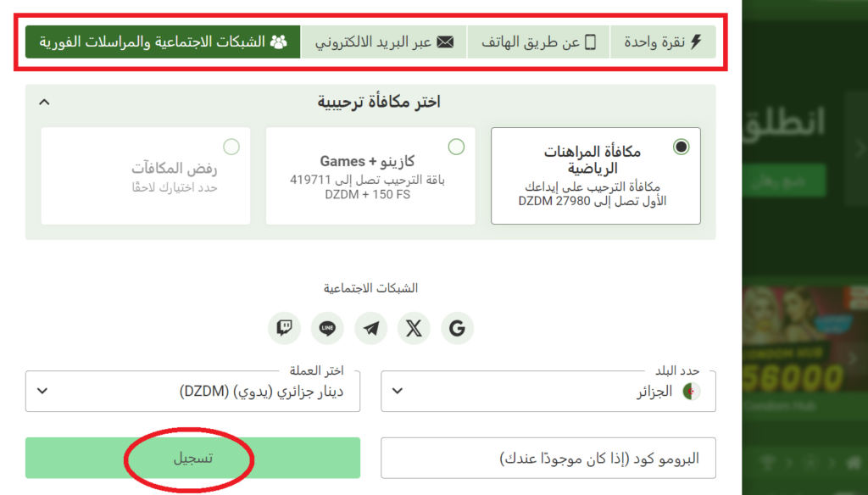Click the envelope icon on the email tab
The width and height of the screenshot is (868, 495).
(445, 40)
